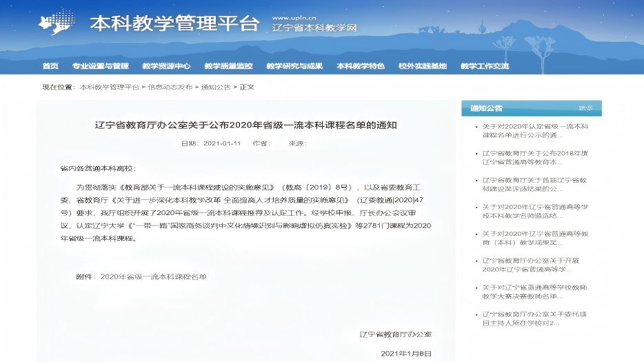
Task: Open attachment 2020年省级一流本科课程名单
Action: coord(153,277)
